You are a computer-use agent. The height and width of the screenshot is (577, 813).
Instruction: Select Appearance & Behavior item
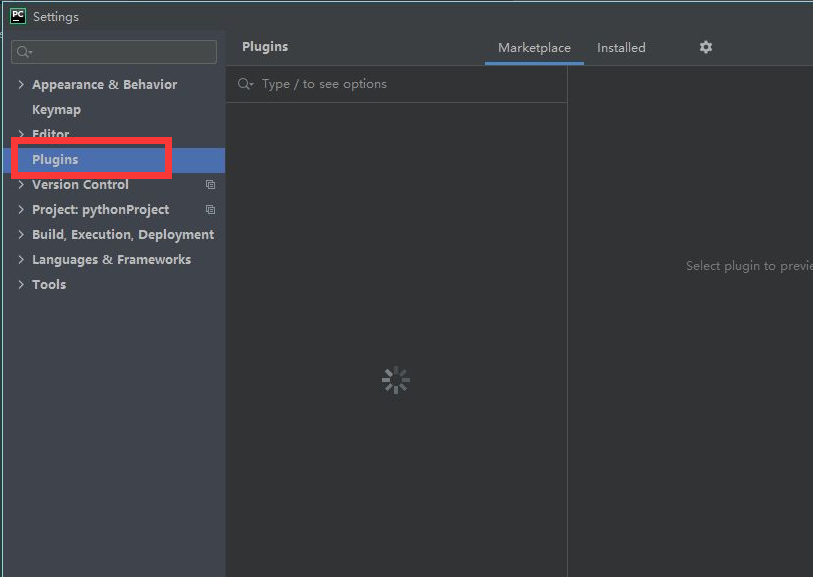coord(105,85)
